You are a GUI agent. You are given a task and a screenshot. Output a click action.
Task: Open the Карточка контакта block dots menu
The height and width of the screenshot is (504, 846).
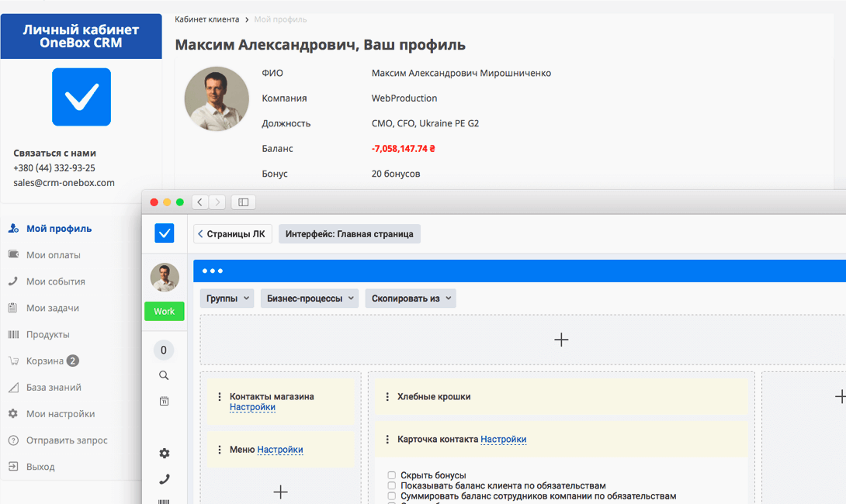coord(387,440)
